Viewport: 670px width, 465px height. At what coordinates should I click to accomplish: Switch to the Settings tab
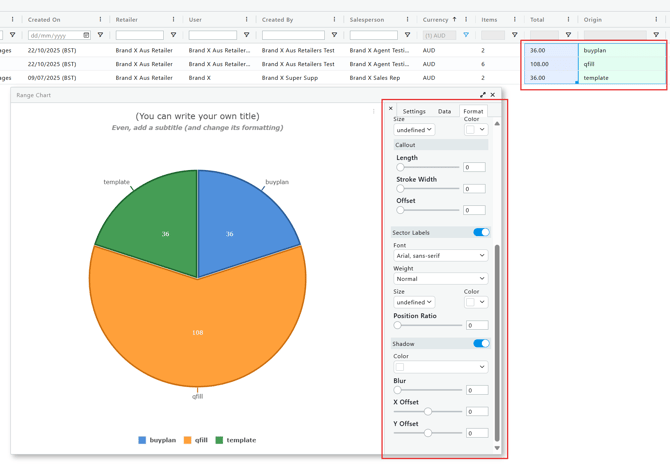click(x=414, y=112)
